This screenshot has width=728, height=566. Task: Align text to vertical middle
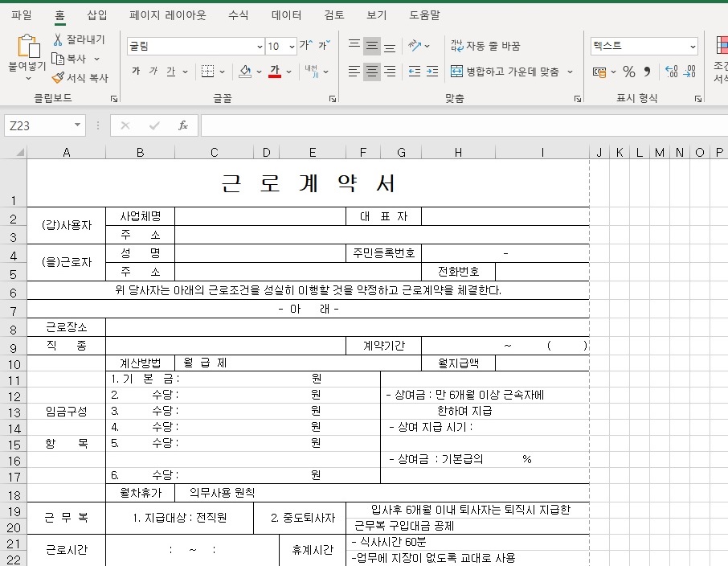coord(372,46)
